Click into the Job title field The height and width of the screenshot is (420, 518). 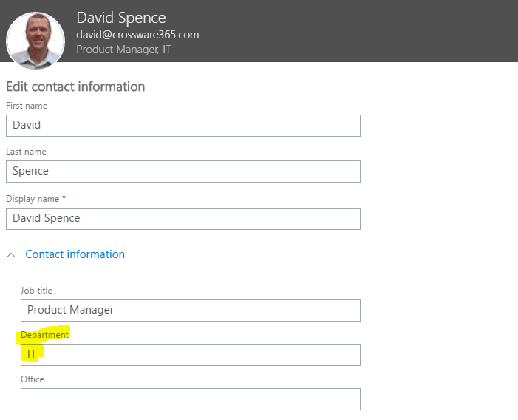(x=191, y=311)
